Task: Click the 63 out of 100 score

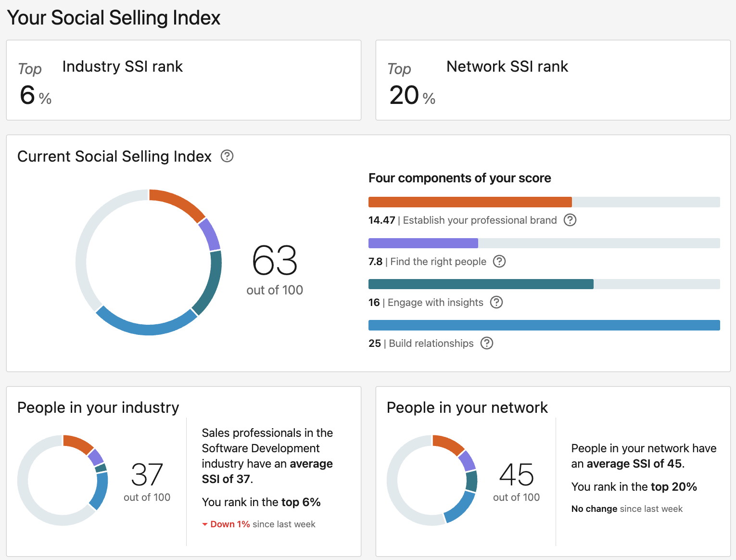Action: [274, 269]
